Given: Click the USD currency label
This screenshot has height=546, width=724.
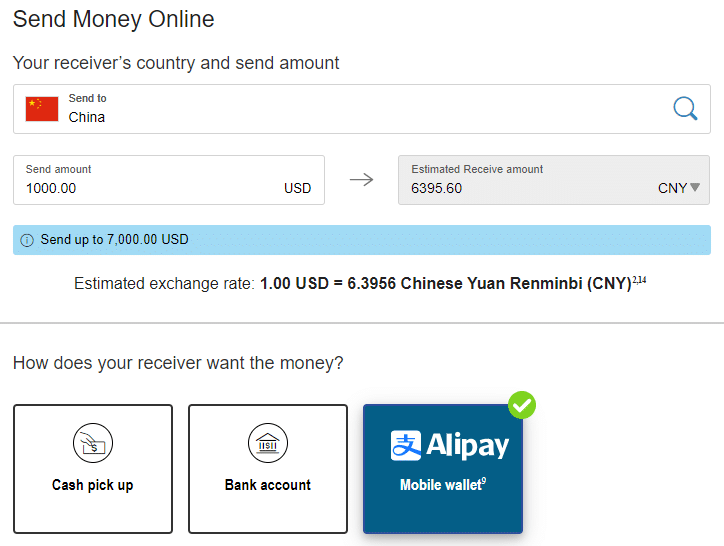Looking at the screenshot, I should 297,188.
